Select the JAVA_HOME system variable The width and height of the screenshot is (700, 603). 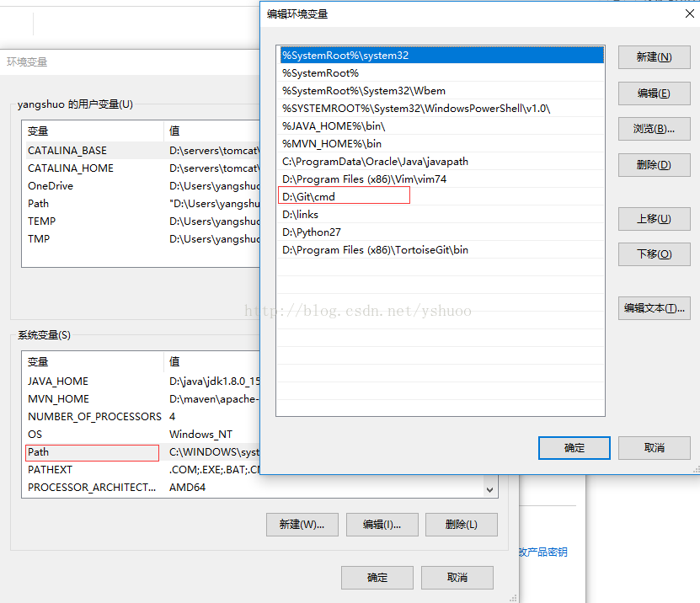click(142, 382)
